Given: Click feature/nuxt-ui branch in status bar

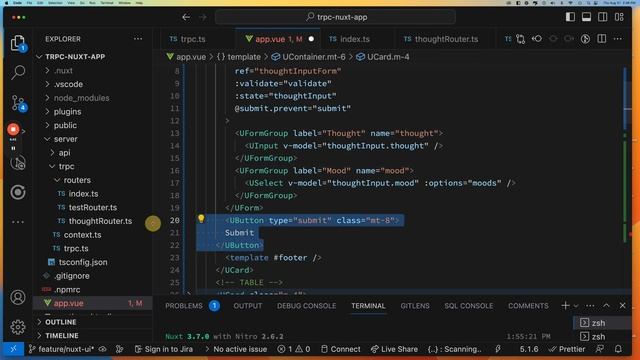Looking at the screenshot, I should (61, 349).
